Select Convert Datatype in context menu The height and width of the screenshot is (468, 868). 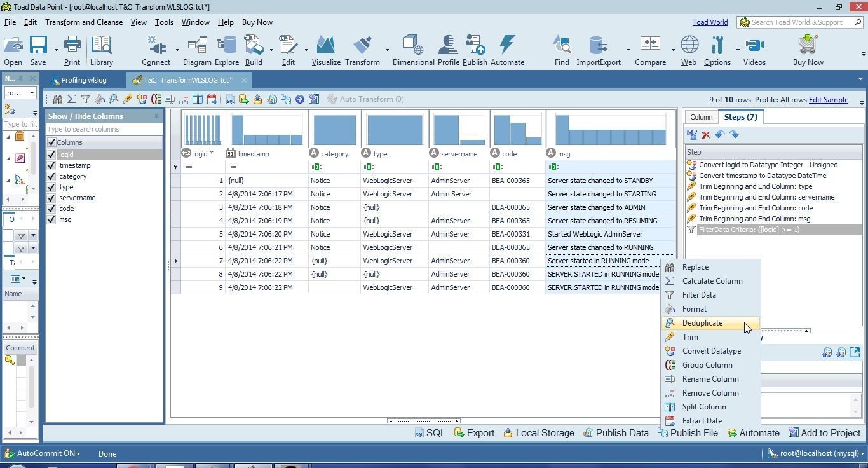(x=711, y=351)
